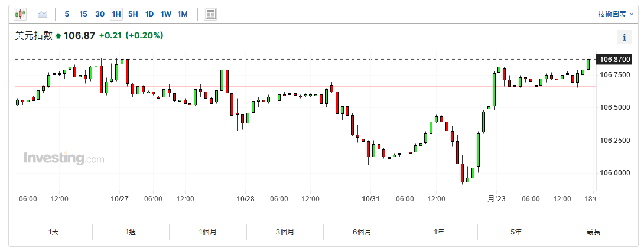Click the 106.8700 current price label
Image resolution: width=644 pixels, height=251 pixels.
click(615, 59)
